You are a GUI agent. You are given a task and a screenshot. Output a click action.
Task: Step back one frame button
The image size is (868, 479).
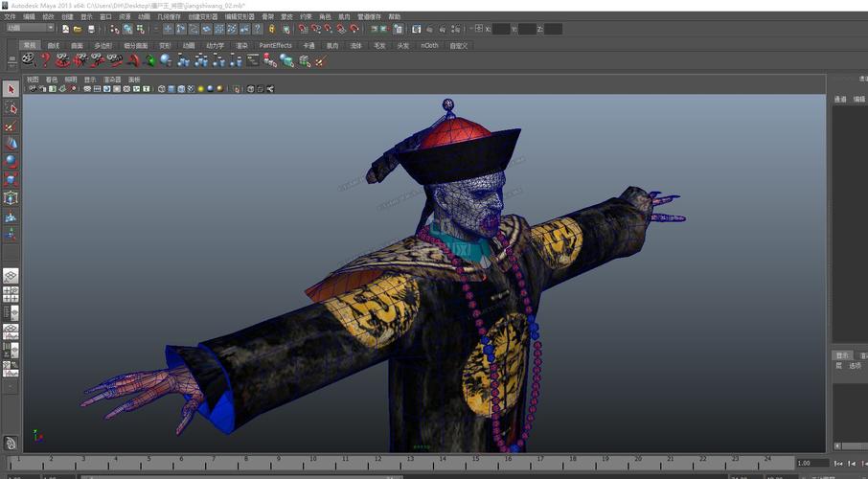point(852,463)
